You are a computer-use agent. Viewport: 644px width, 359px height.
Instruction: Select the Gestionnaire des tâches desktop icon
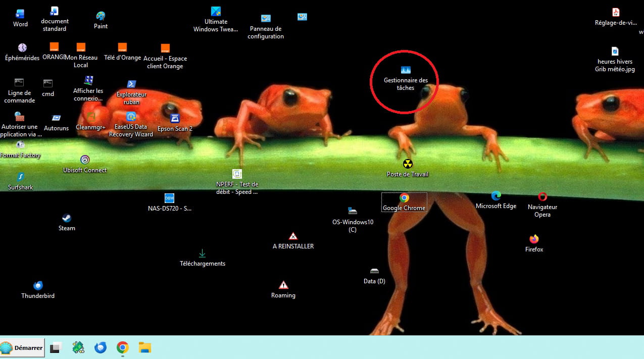pos(406,70)
